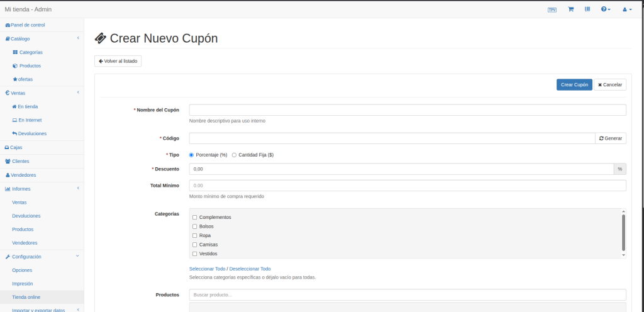Check the Complementos category checkbox
The image size is (644, 312).
[x=195, y=217]
